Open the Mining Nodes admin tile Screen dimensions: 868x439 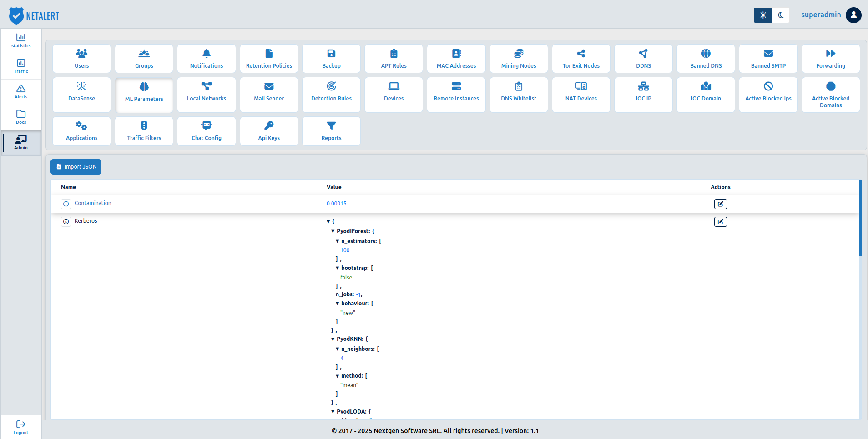pyautogui.click(x=519, y=59)
